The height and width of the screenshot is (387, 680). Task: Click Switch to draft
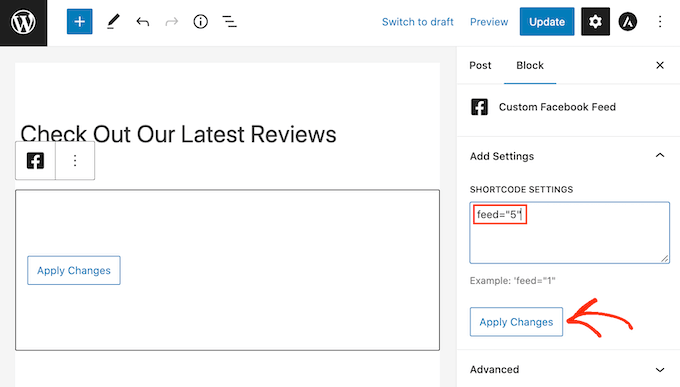pyautogui.click(x=418, y=22)
